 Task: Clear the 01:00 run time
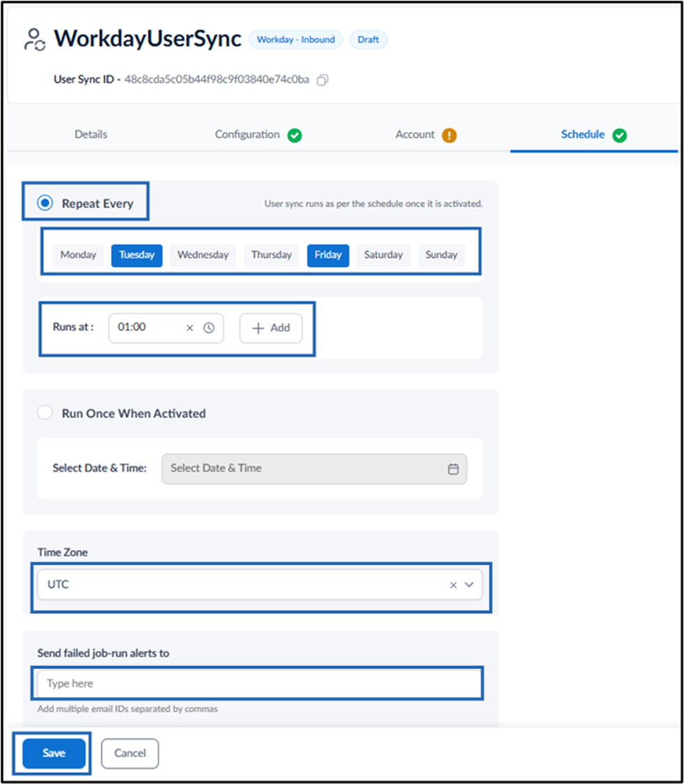[x=190, y=328]
